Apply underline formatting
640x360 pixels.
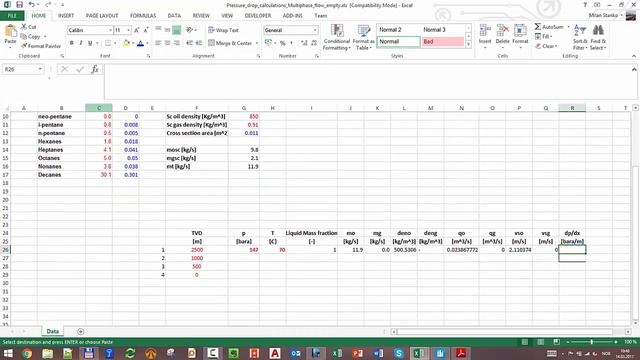90,43
